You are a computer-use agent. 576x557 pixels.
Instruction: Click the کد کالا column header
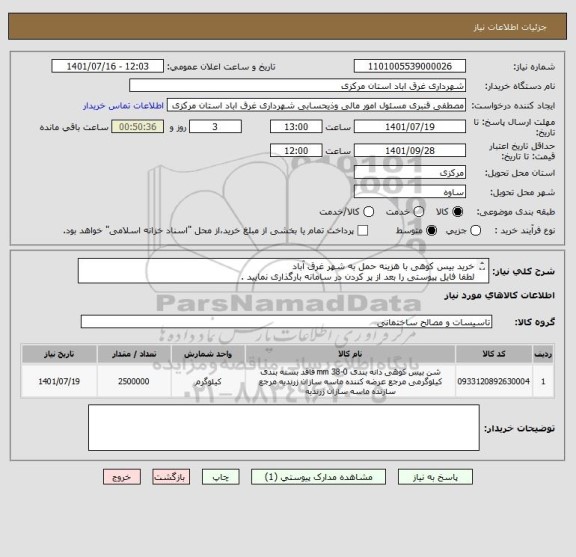coord(494,354)
